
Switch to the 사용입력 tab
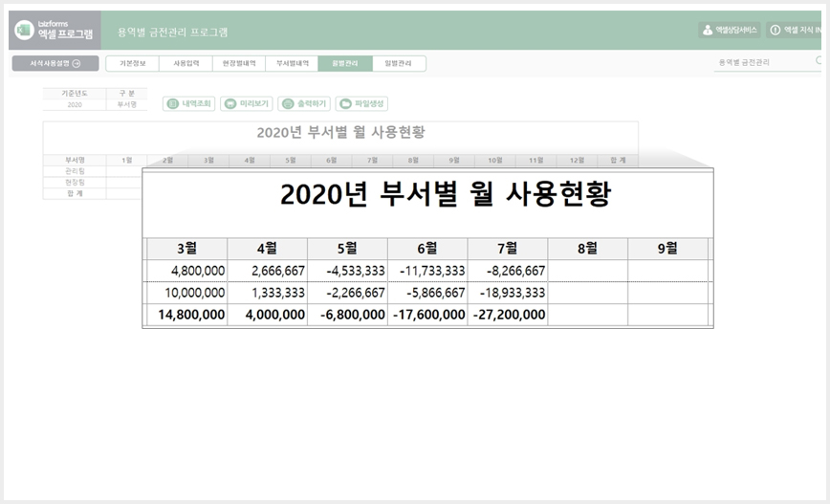point(186,63)
